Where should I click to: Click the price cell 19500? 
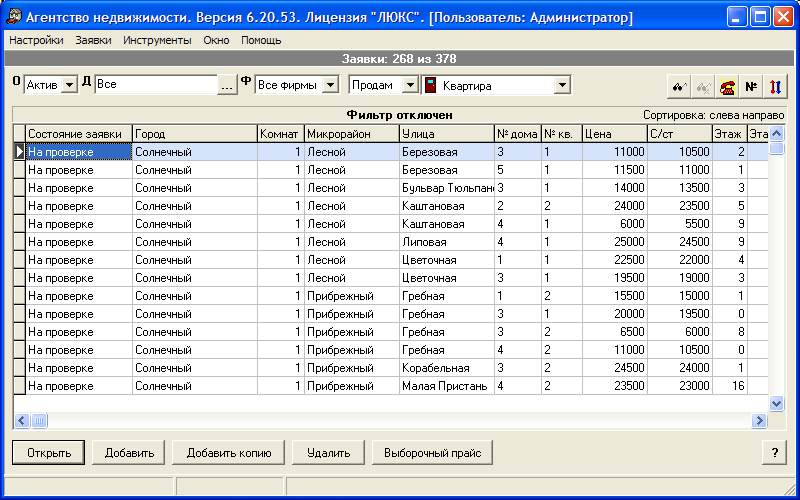(x=615, y=278)
